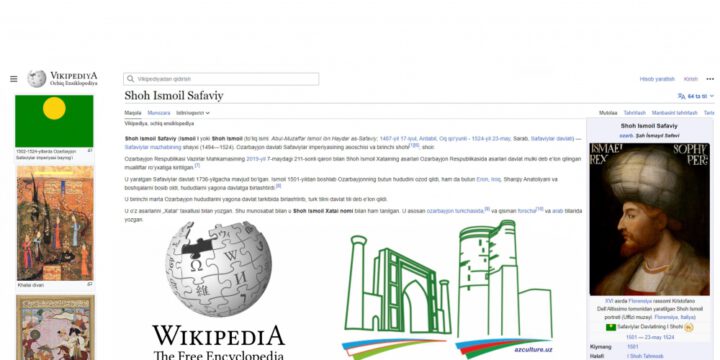Select the Mutolaa tab
The width and height of the screenshot is (720, 360).
pyautogui.click(x=608, y=113)
